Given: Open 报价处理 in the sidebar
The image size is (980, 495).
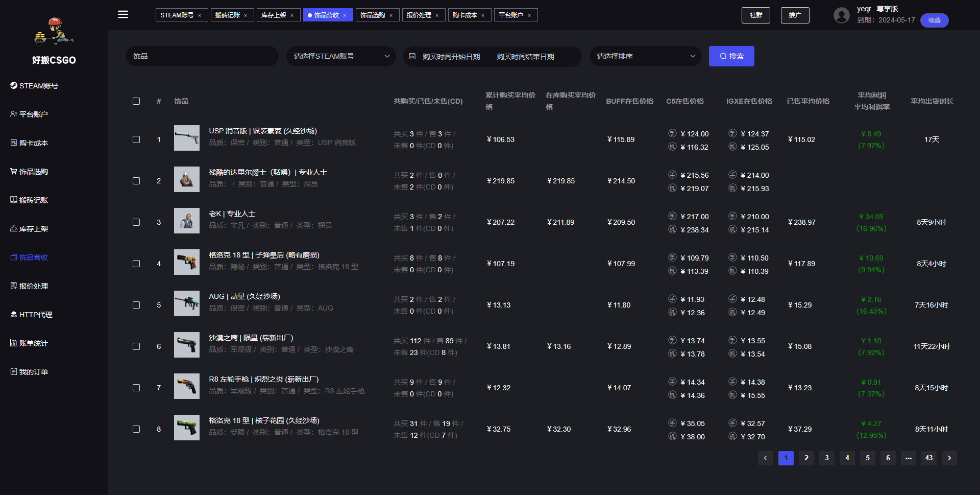Looking at the screenshot, I should point(29,286).
